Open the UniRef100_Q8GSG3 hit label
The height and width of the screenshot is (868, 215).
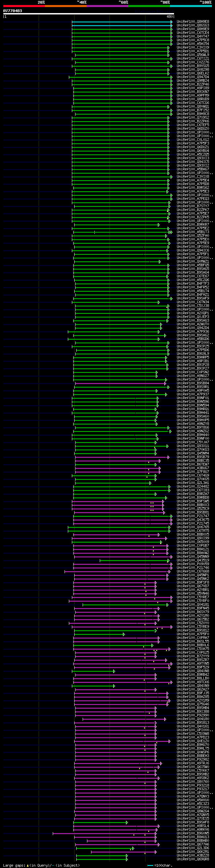[193, 25]
